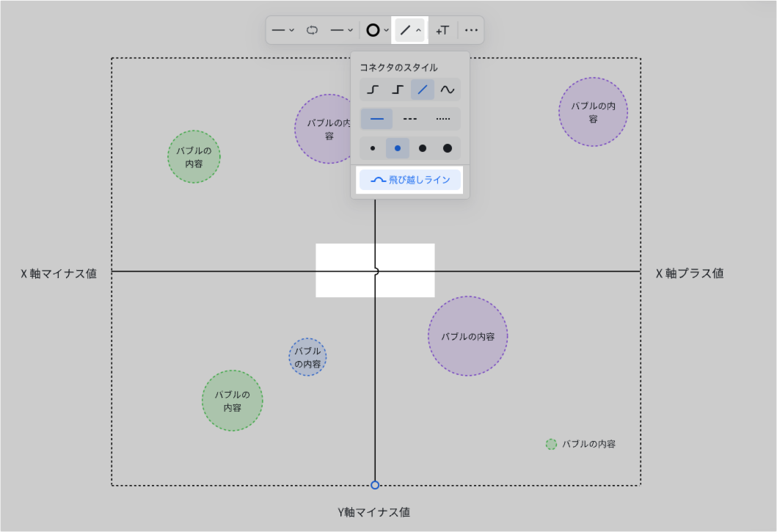The width and height of the screenshot is (777, 532).
Task: Toggle the 飛び越しライン line-jump option
Action: pos(410,180)
